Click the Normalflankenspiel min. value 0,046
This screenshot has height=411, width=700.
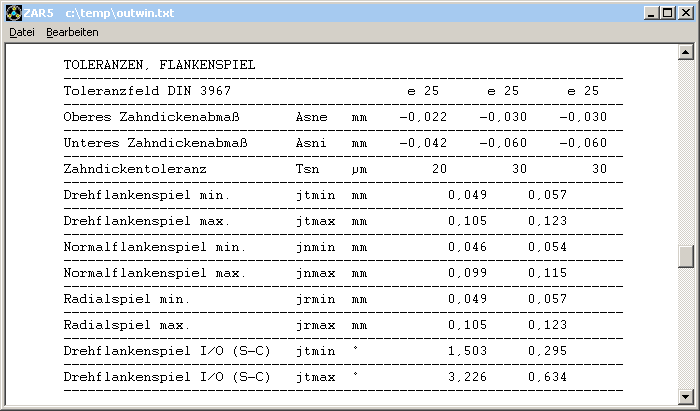[x=467, y=247]
